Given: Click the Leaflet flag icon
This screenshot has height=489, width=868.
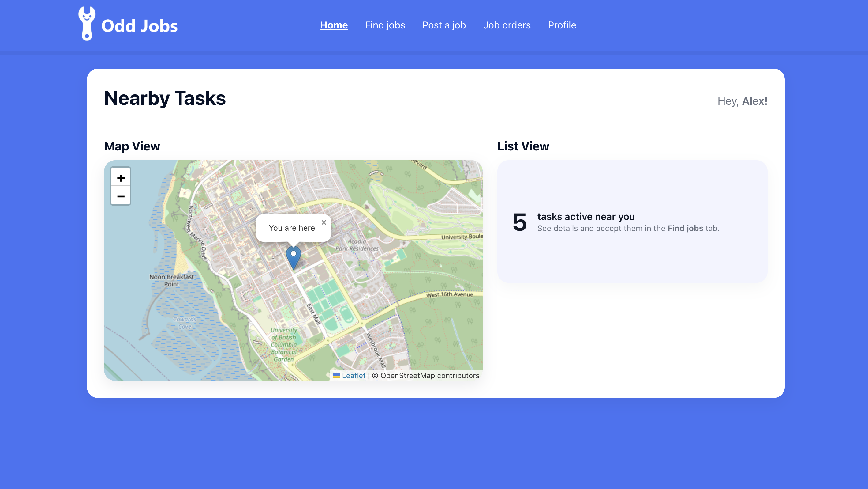Looking at the screenshot, I should point(336,375).
